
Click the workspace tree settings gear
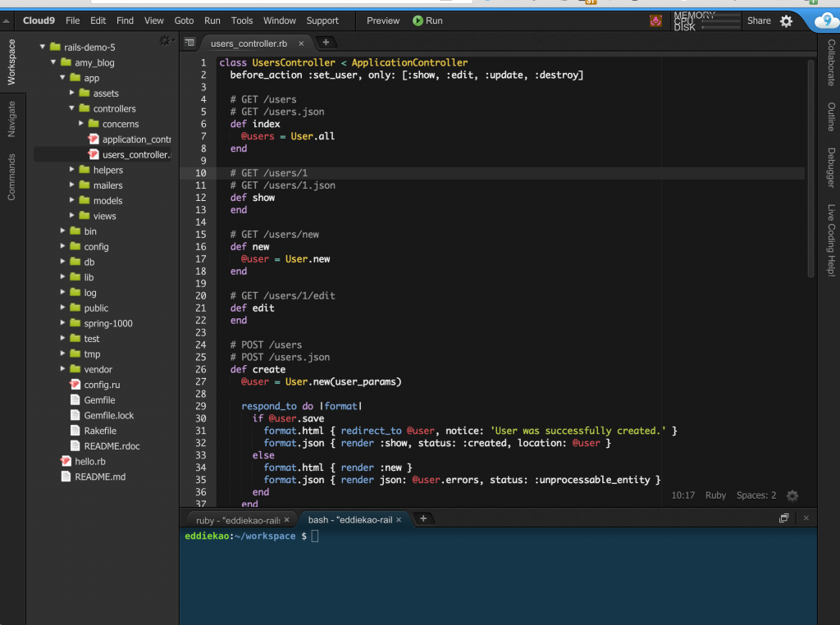coord(166,41)
